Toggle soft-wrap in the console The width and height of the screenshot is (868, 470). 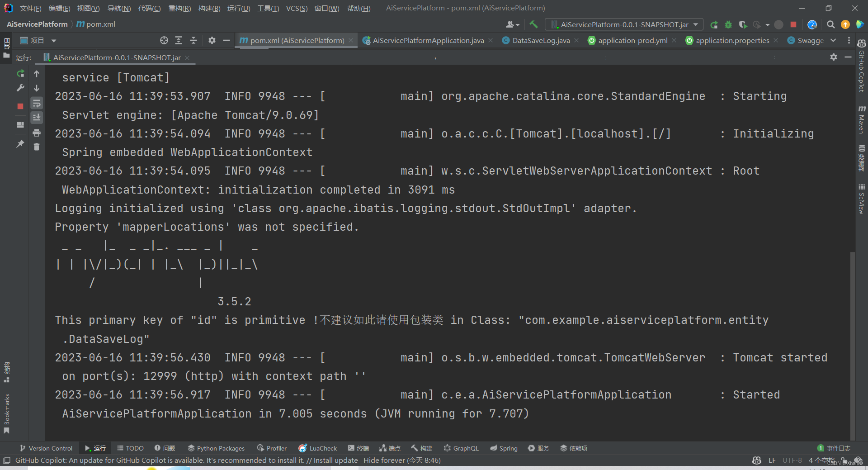tap(37, 104)
